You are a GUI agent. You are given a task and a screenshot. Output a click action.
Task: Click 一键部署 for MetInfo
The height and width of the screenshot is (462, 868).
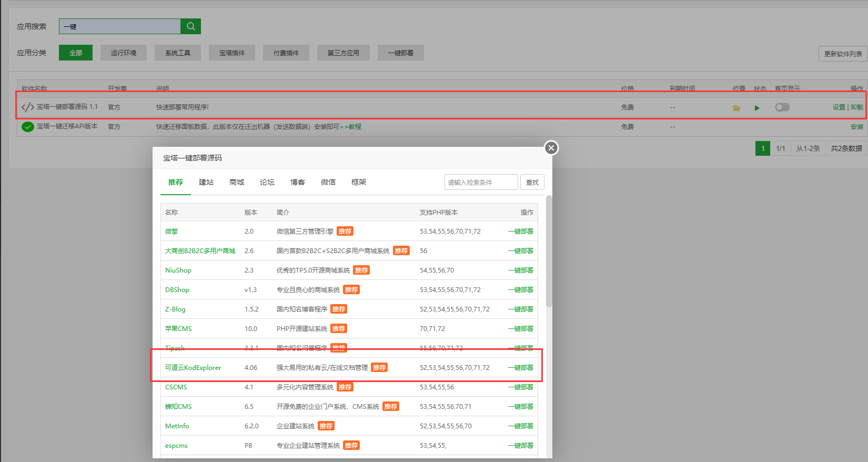(x=521, y=426)
